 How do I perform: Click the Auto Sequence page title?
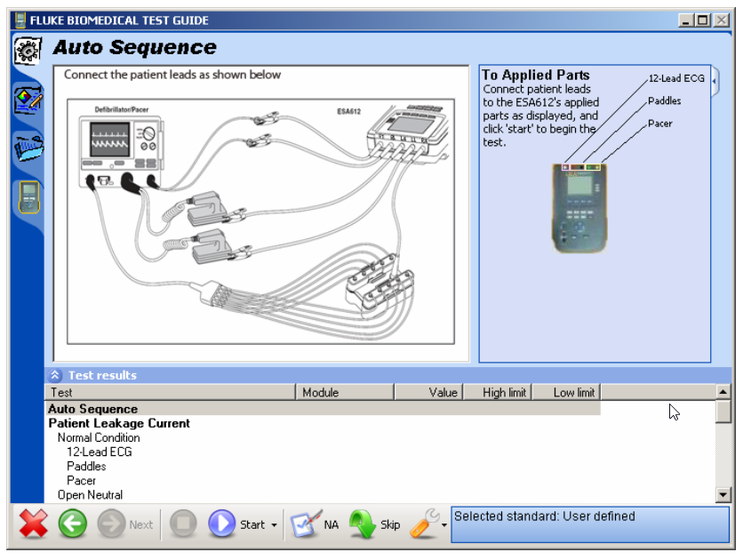[134, 47]
